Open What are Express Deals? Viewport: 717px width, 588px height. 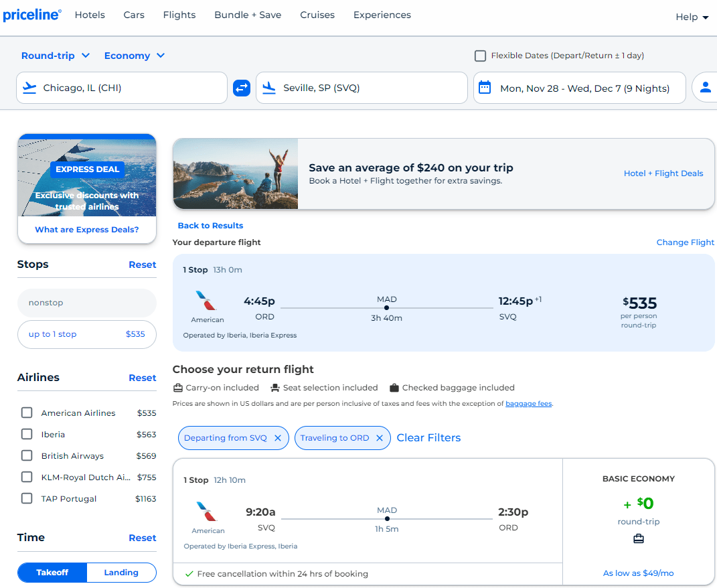coord(86,230)
